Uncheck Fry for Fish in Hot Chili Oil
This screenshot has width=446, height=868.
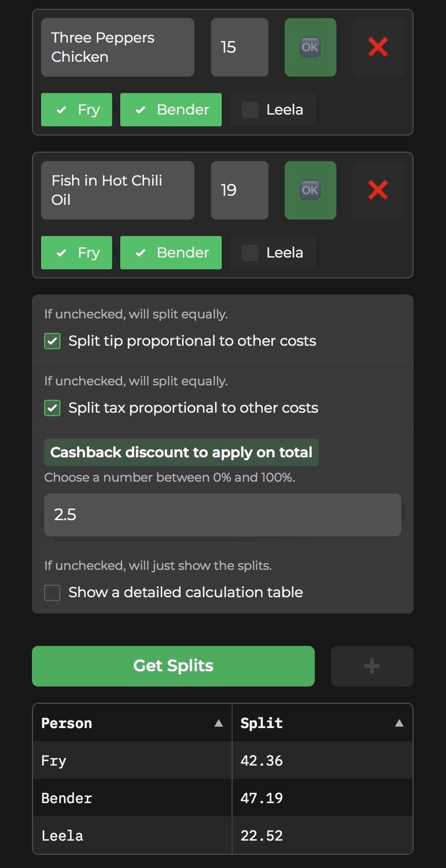[77, 252]
